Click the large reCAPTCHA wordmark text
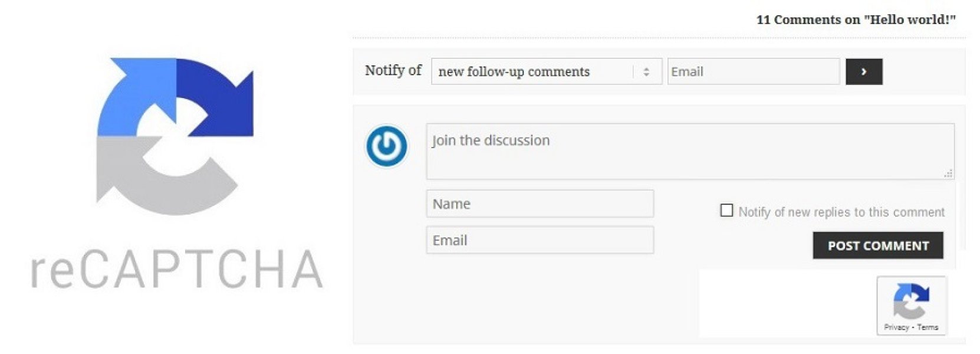This screenshot has height=354, width=980. click(177, 270)
